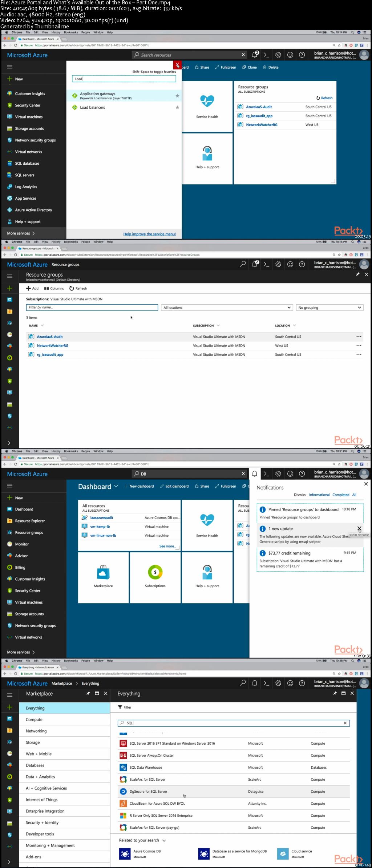Image resolution: width=372 pixels, height=868 pixels.
Task: Clear the "SQL" marketplace search
Action: point(345,723)
